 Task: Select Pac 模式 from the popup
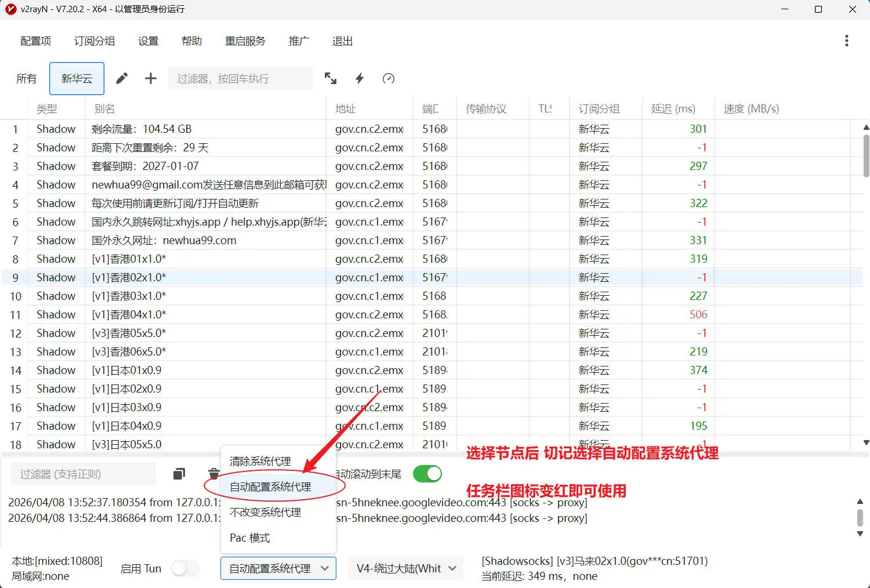pos(249,538)
